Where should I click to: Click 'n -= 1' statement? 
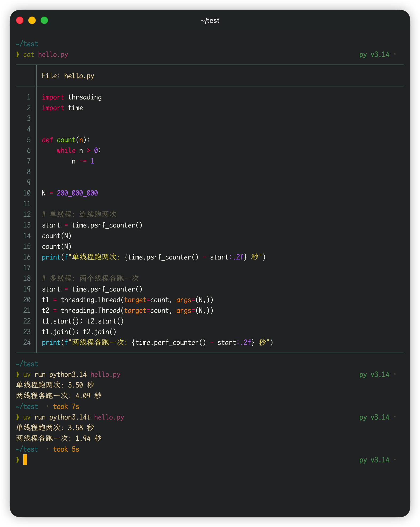coord(83,161)
